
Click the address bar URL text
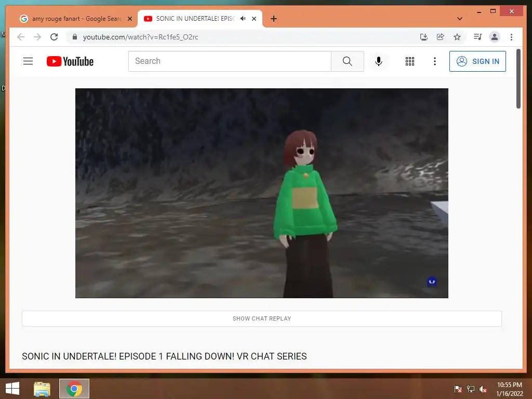pyautogui.click(x=140, y=37)
